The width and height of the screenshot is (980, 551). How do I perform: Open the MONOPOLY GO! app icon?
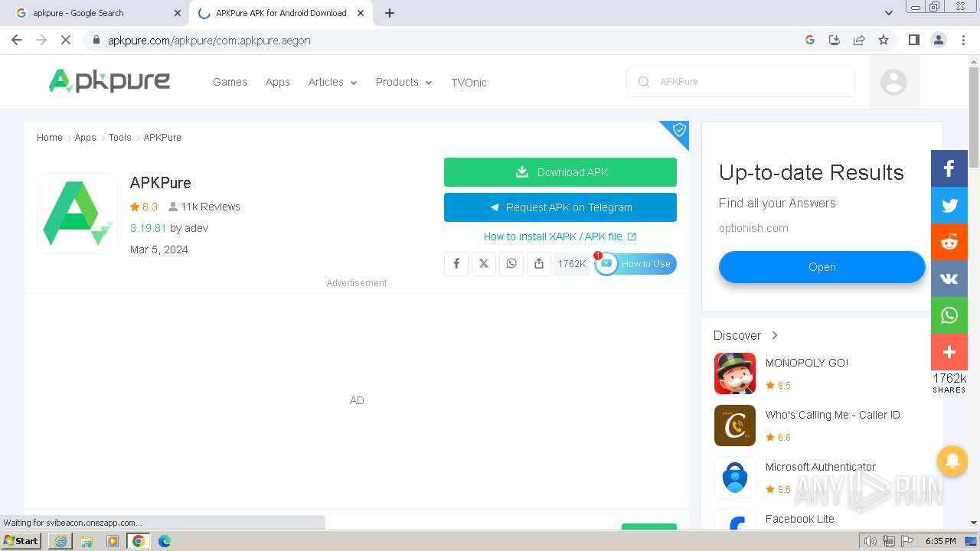pos(735,373)
